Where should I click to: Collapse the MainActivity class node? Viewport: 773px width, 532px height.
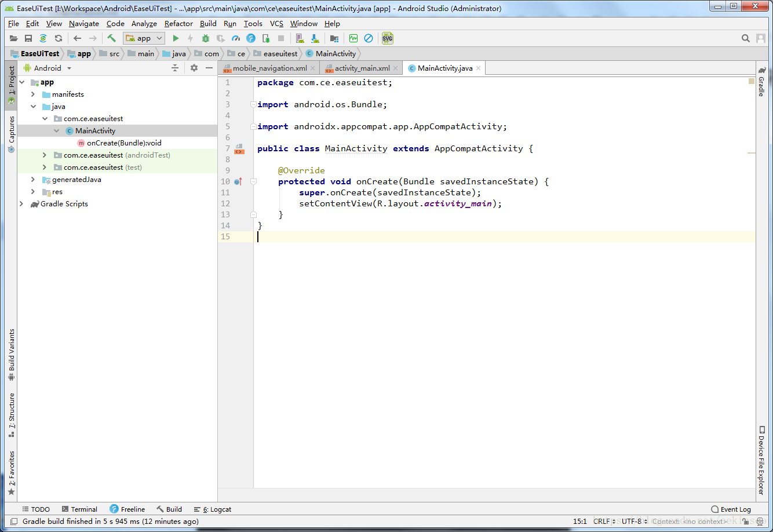57,131
